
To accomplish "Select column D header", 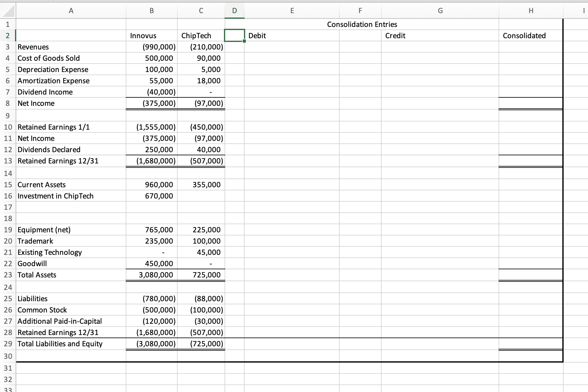I will (x=234, y=10).
